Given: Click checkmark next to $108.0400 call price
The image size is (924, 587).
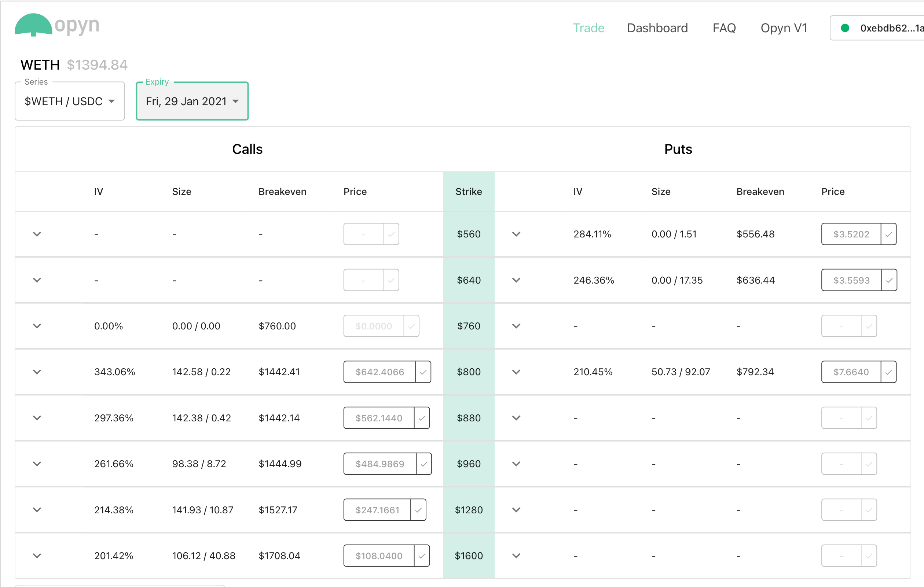Looking at the screenshot, I should [x=422, y=556].
